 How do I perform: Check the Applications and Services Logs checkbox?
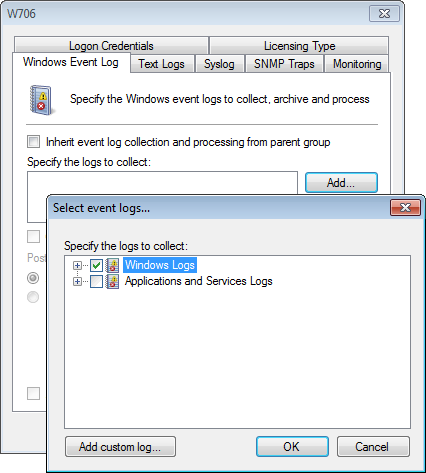tap(96, 282)
